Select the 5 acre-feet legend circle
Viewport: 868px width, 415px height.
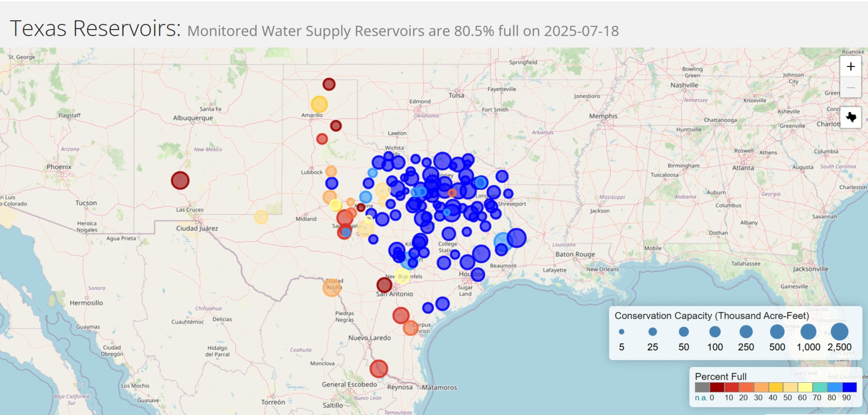click(x=621, y=332)
